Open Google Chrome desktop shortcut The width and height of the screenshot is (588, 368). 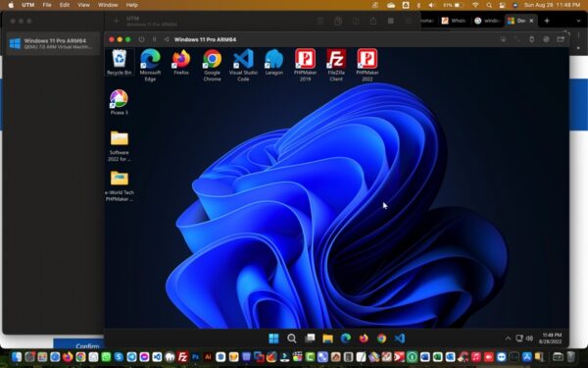tap(212, 65)
